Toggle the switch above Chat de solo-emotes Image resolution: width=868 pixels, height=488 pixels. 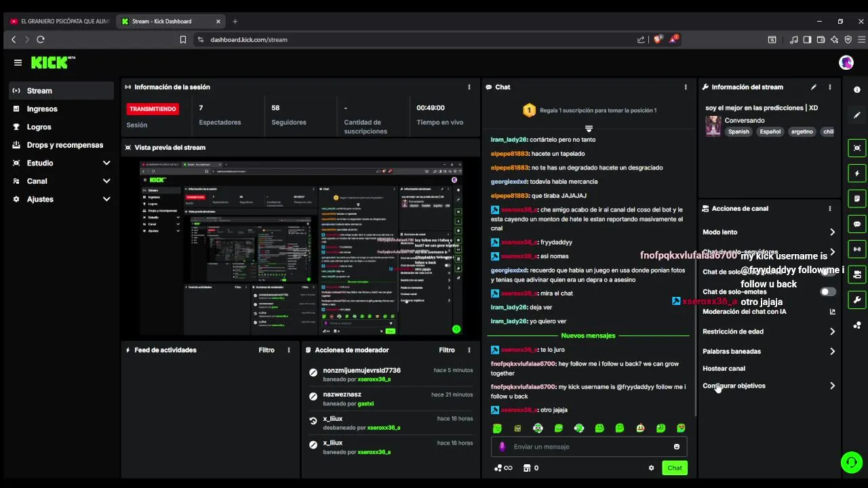tap(828, 272)
